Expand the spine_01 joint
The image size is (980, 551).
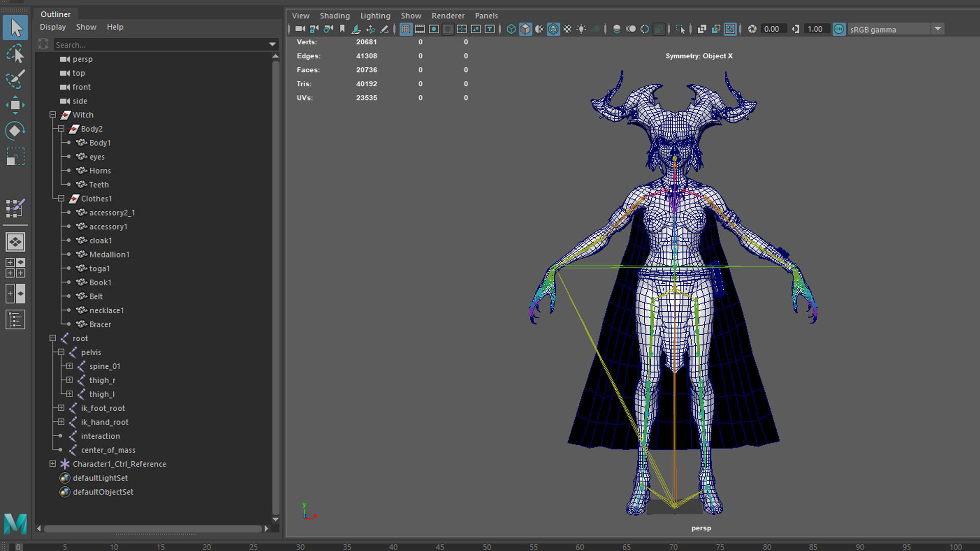[x=69, y=366]
